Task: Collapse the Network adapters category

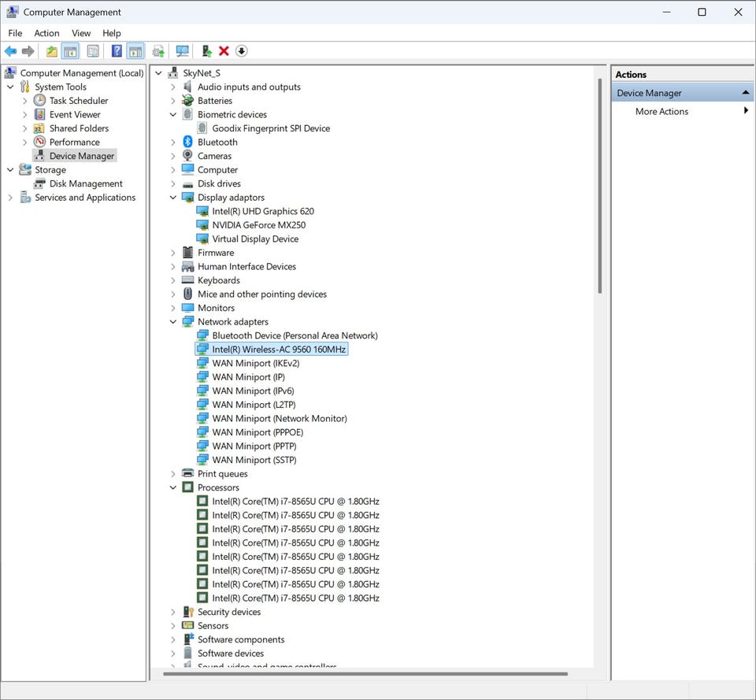Action: pyautogui.click(x=173, y=322)
